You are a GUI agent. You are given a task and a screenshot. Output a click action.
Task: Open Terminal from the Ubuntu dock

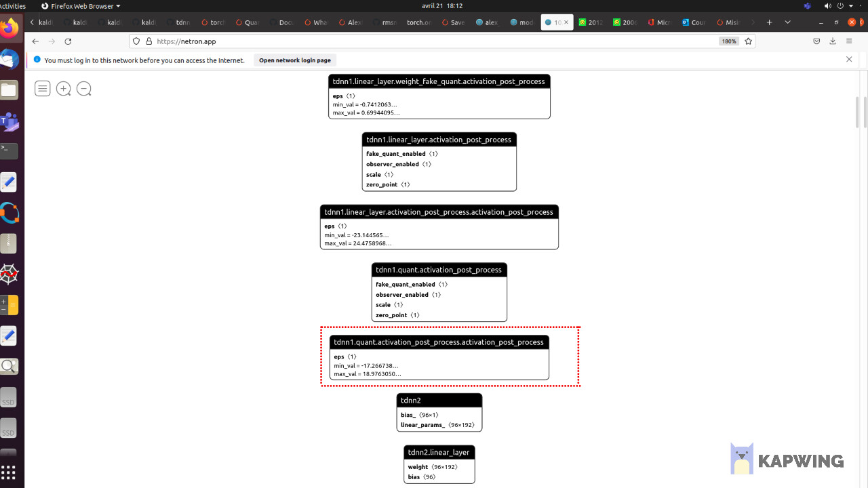[x=9, y=150]
